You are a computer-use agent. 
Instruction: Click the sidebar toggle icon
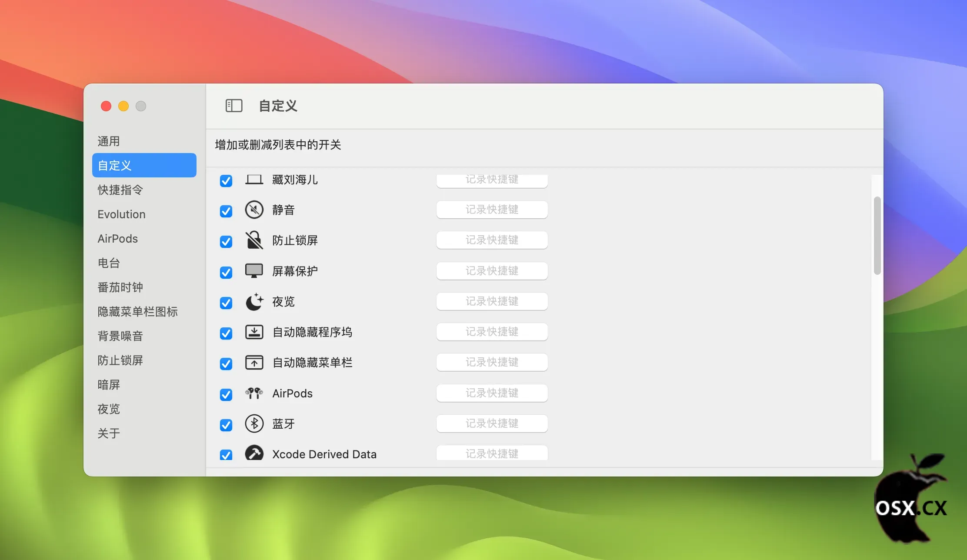click(233, 106)
